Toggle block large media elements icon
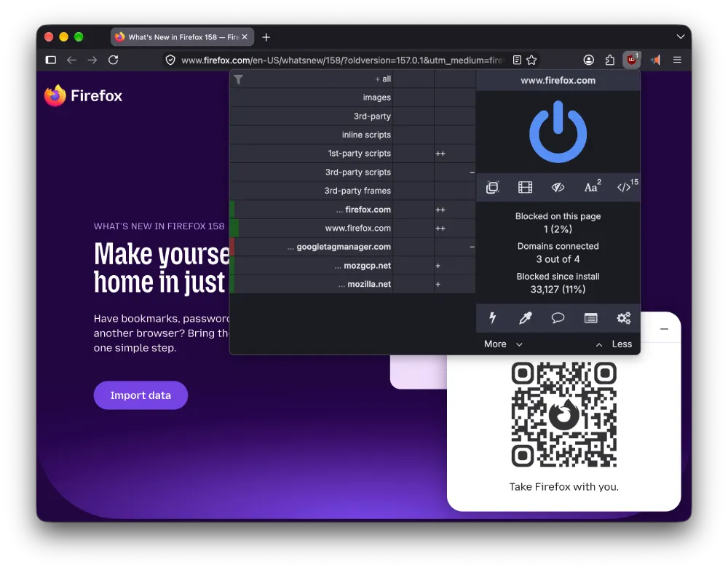This screenshot has height=570, width=728. click(525, 187)
